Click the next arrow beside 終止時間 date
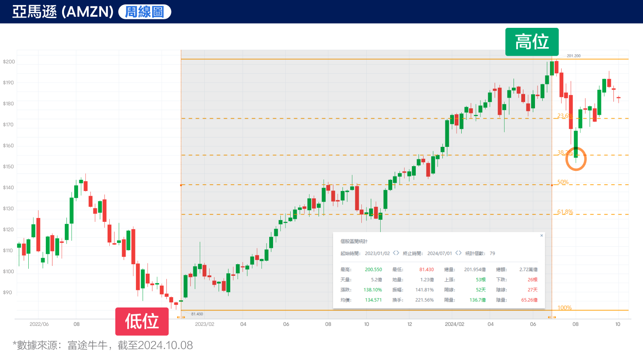The width and height of the screenshot is (643, 364). [460, 254]
